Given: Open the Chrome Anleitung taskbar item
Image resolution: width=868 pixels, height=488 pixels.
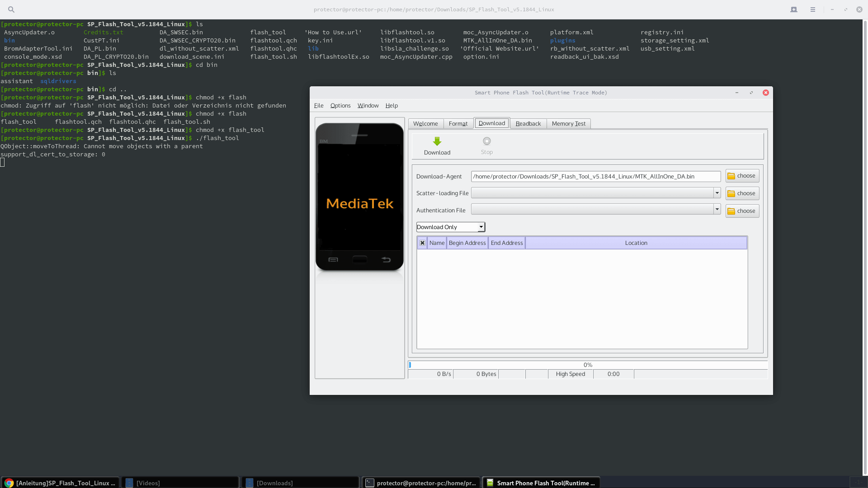Looking at the screenshot, I should click(x=61, y=483).
